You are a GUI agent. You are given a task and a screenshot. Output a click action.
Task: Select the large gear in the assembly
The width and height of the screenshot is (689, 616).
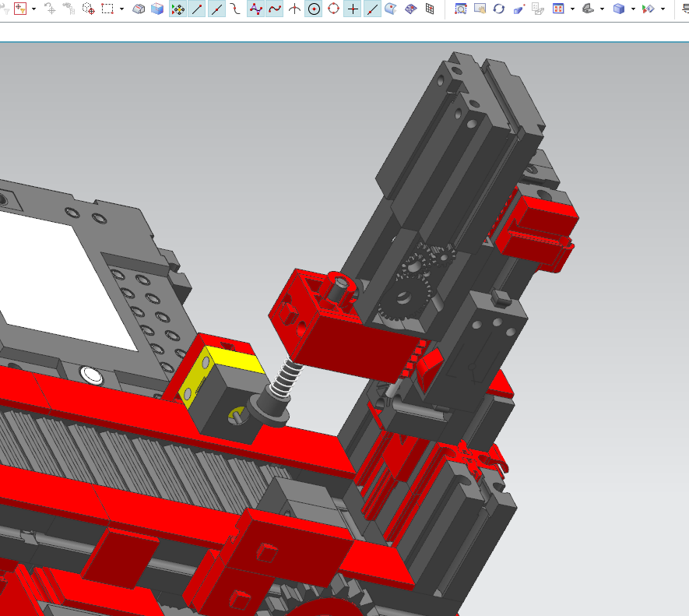(403, 299)
